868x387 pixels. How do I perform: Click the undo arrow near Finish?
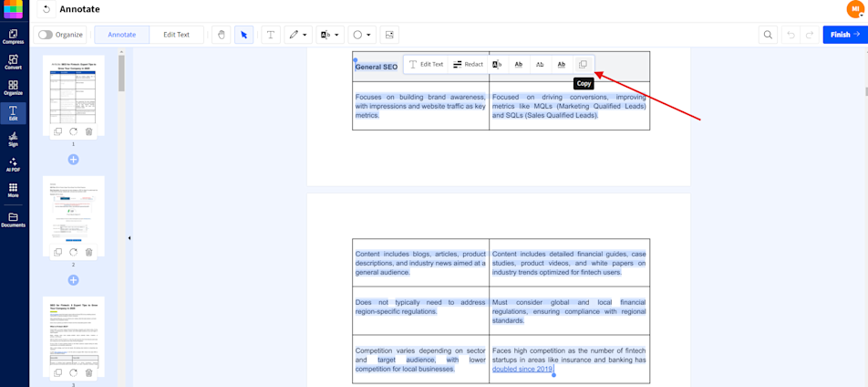790,35
